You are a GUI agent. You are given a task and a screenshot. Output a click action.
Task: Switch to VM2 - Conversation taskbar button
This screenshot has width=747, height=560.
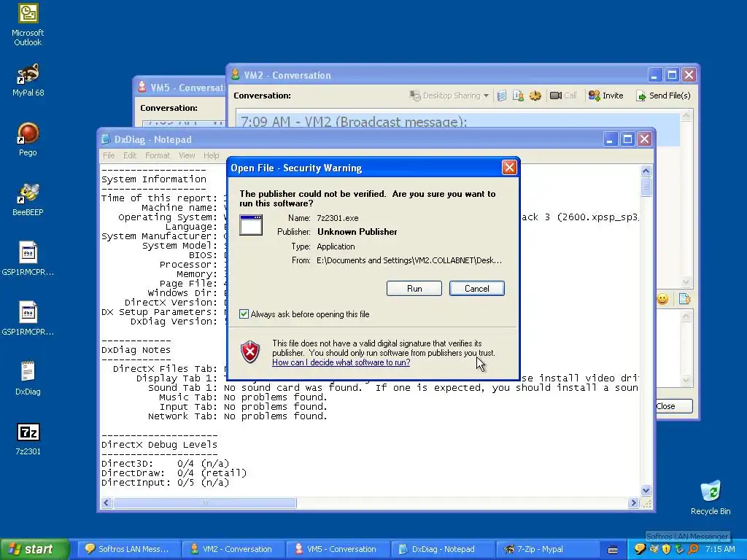pos(233,550)
